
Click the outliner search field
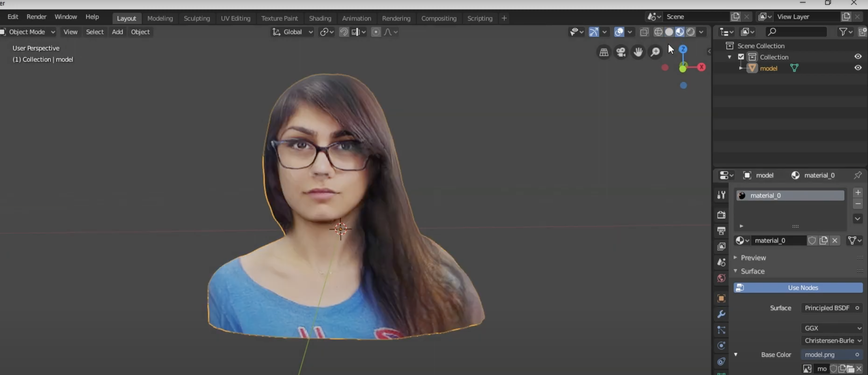(x=797, y=32)
